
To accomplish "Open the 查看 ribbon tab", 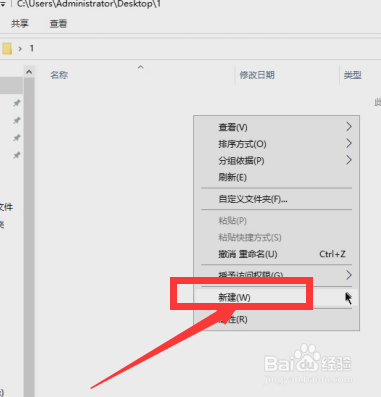I will [x=58, y=24].
